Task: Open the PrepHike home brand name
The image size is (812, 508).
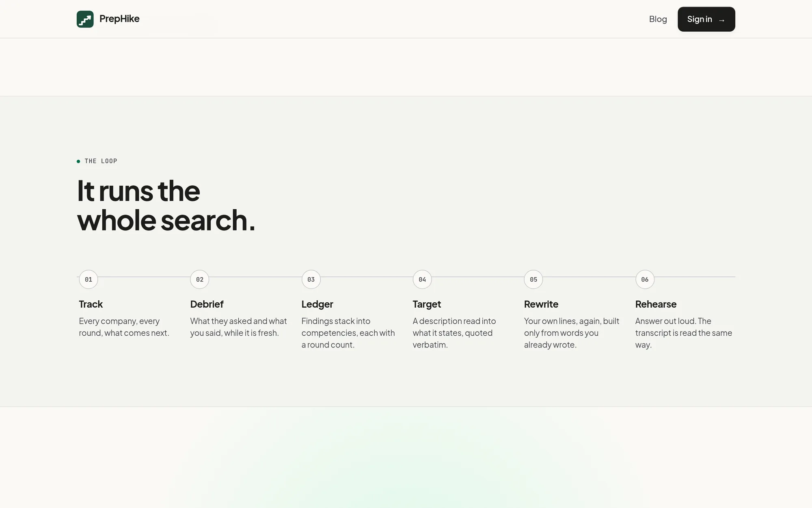Action: coord(119,19)
